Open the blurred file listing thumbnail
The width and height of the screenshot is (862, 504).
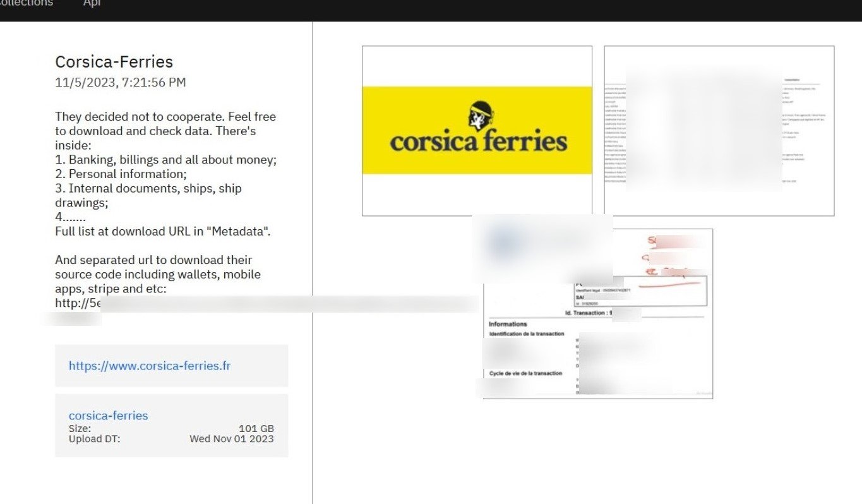coord(719,131)
